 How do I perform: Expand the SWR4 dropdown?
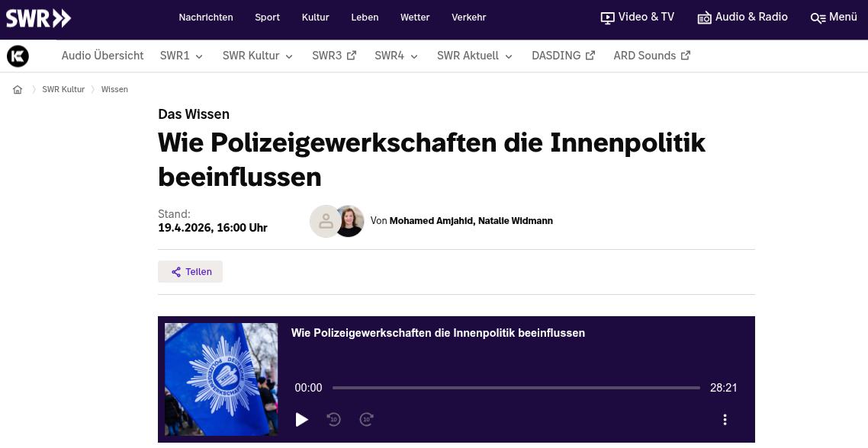tap(396, 56)
